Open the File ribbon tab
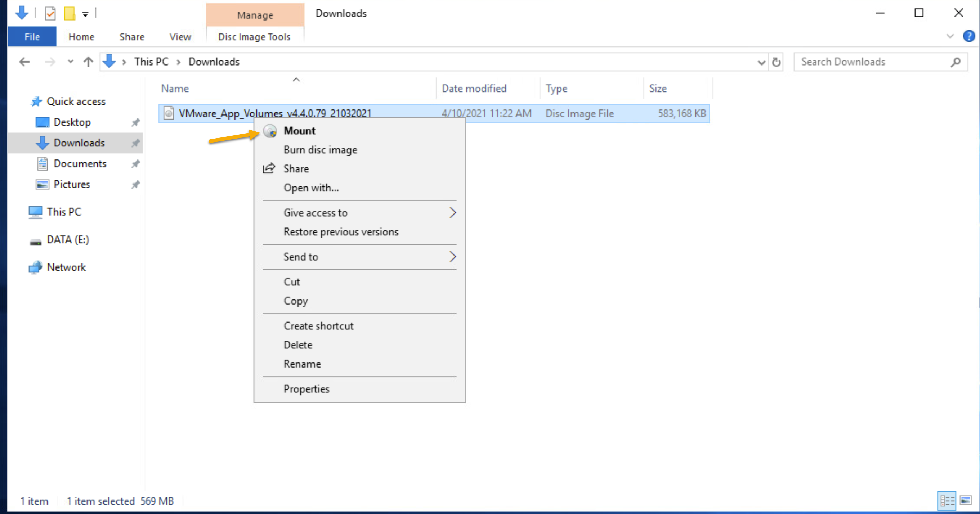This screenshot has width=980, height=514. (x=32, y=36)
